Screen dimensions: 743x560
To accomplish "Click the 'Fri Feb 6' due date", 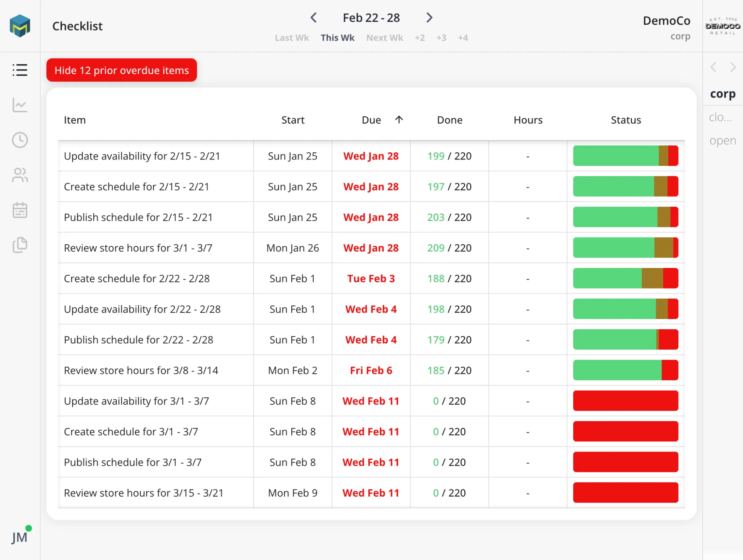I will (371, 370).
